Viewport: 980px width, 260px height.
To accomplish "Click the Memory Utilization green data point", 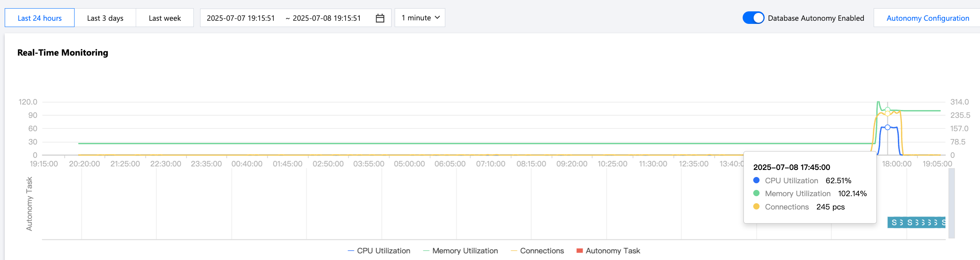I will (887, 110).
